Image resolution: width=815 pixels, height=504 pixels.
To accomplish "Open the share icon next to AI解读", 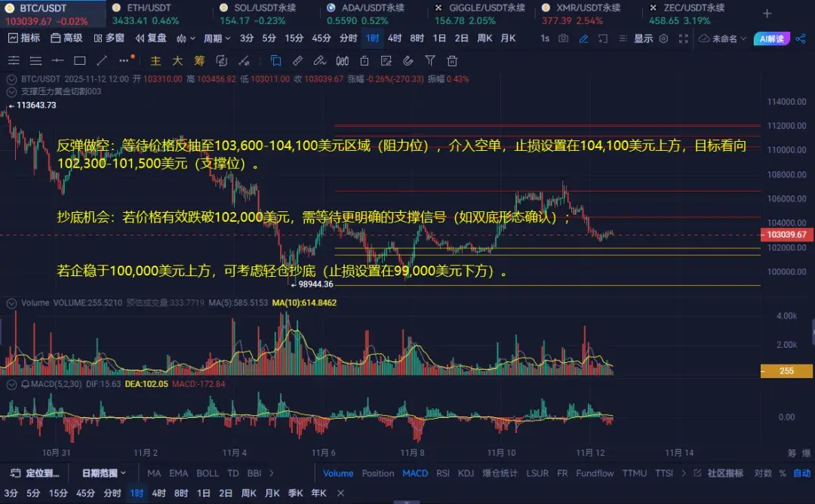I will (x=801, y=38).
